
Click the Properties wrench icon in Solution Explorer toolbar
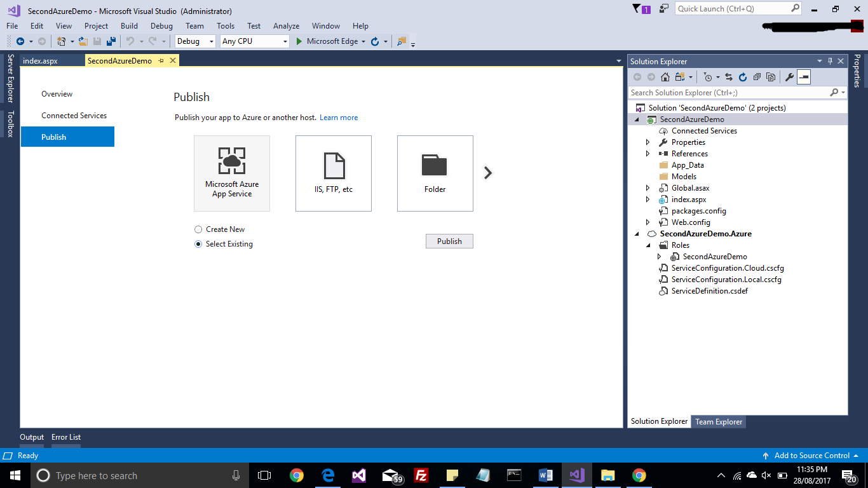pos(790,77)
